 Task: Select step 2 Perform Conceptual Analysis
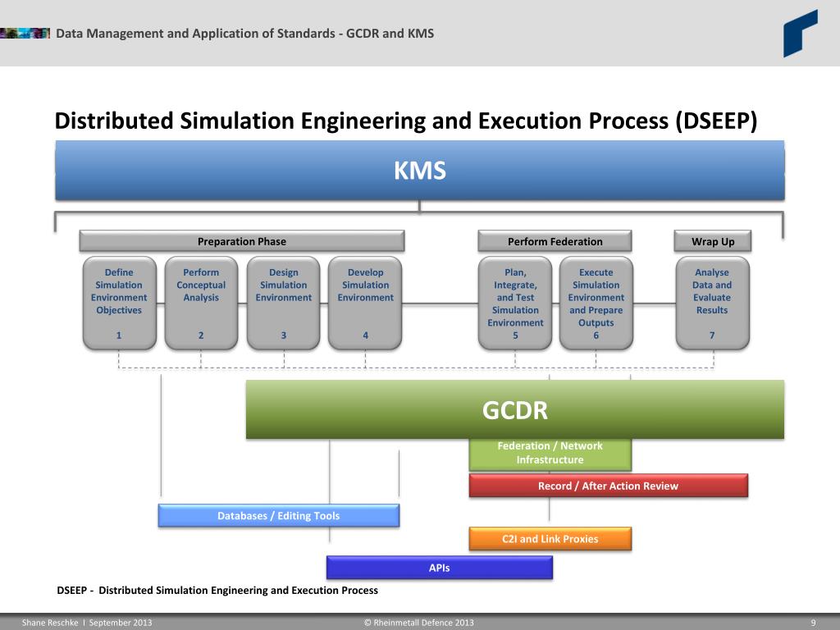click(x=201, y=304)
